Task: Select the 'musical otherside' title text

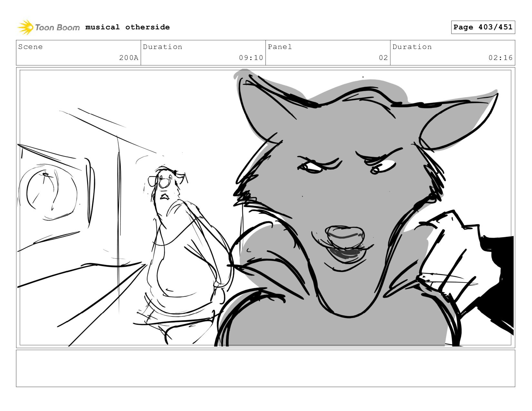Action: [x=127, y=27]
